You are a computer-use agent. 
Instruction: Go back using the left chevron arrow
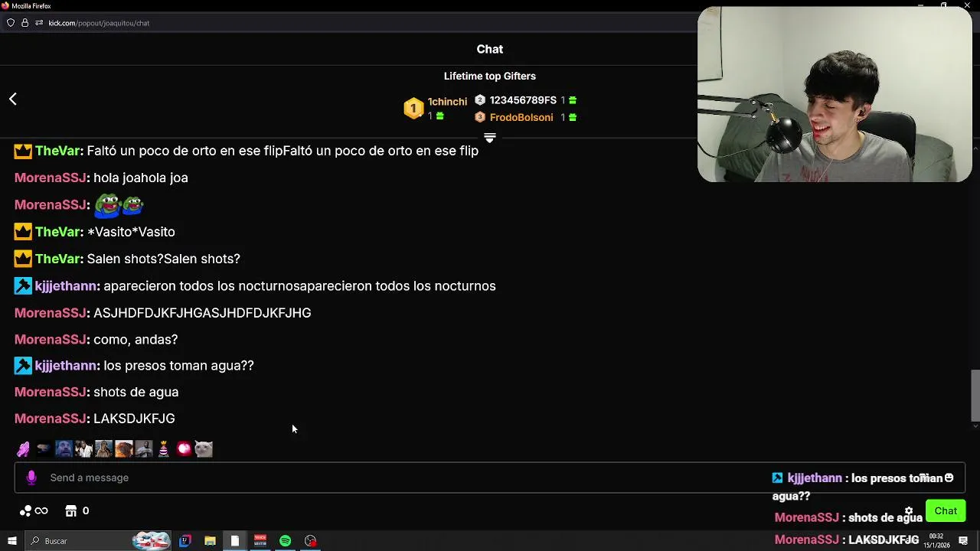click(x=13, y=99)
